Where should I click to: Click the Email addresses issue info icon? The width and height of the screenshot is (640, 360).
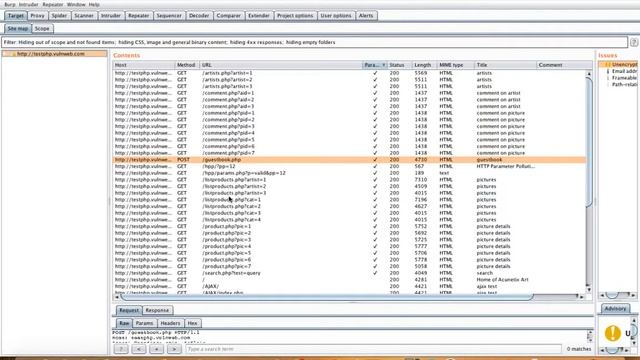[607, 71]
